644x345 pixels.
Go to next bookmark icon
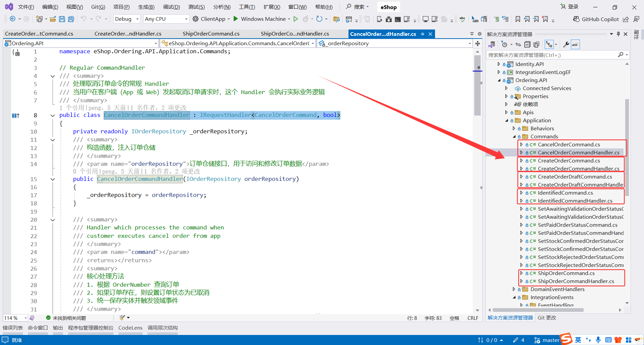click(536, 19)
